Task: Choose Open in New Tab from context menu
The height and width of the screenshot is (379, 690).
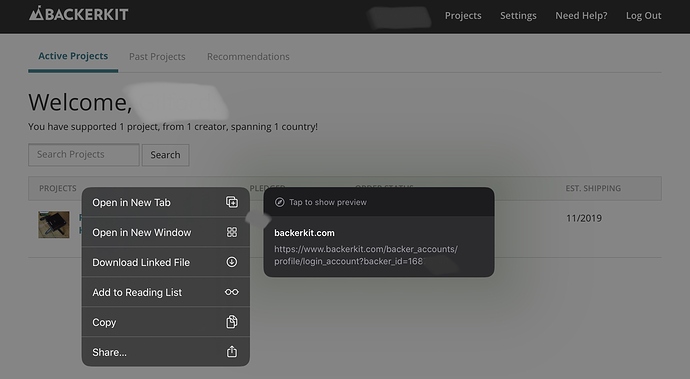Action: (166, 202)
